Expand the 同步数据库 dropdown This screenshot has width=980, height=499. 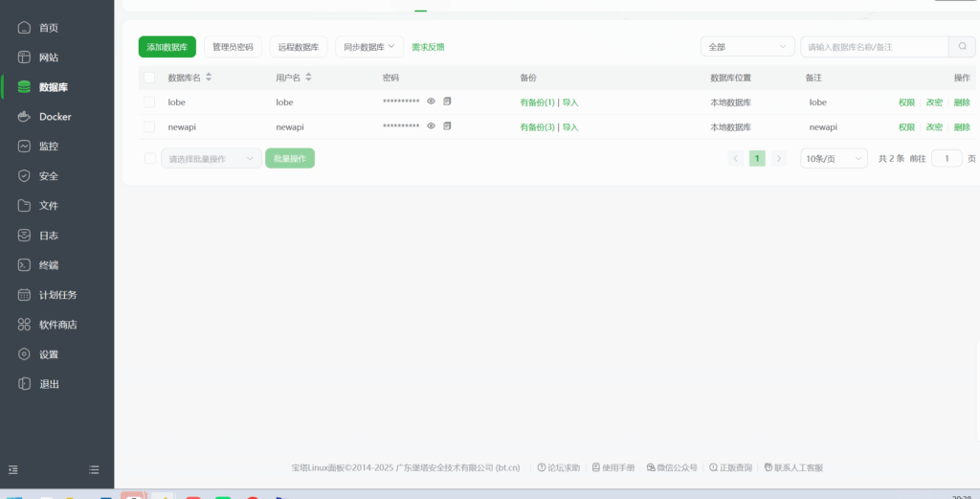click(x=368, y=46)
